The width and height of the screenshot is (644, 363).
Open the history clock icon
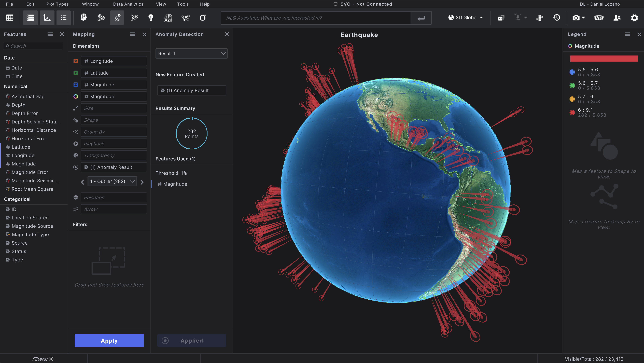click(x=556, y=18)
